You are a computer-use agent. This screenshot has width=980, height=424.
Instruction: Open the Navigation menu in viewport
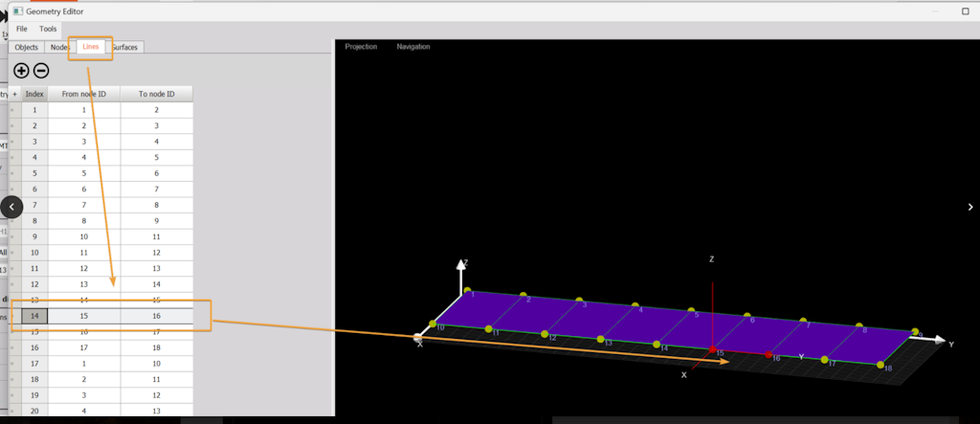click(413, 46)
